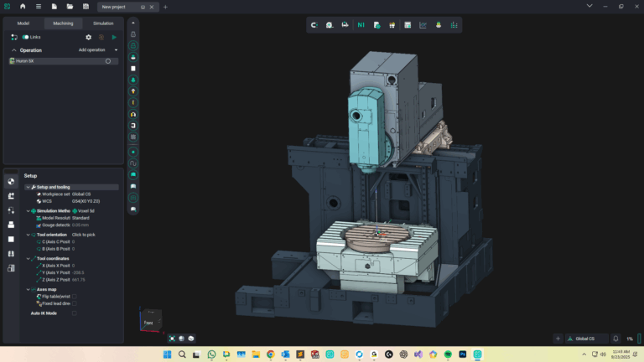Collapse the Operation list chevron

coord(13,50)
